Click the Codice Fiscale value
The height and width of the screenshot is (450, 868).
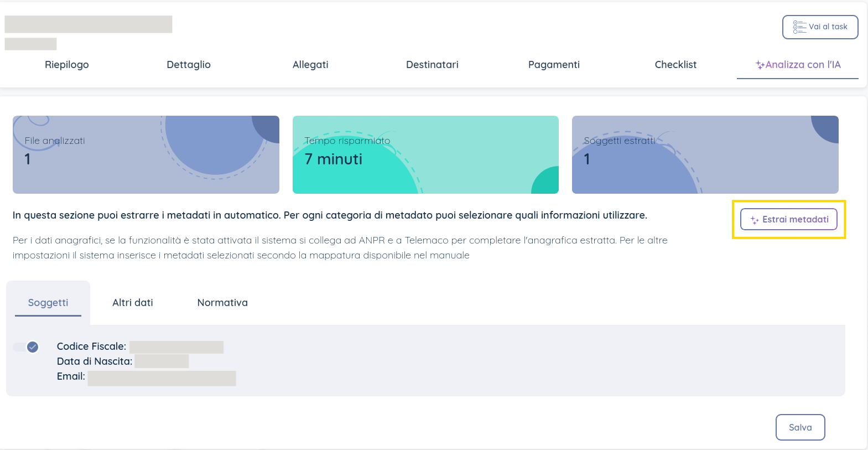coord(176,347)
